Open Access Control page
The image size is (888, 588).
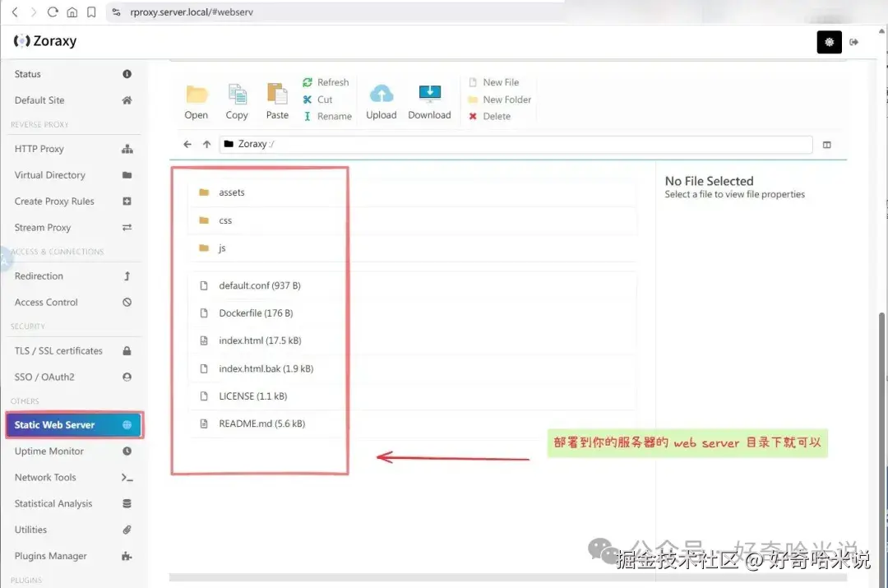[x=74, y=302]
